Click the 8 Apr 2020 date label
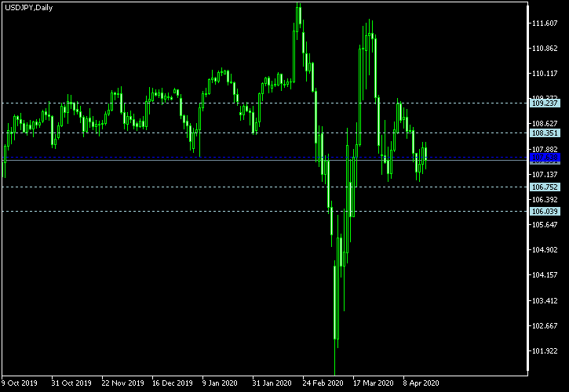Viewport: 569px width, 392px height. [421, 383]
